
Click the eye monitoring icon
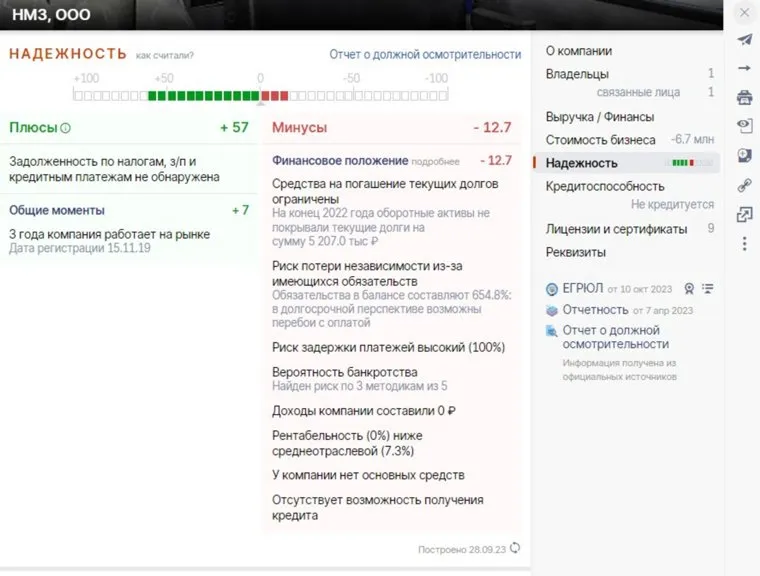coord(744,126)
